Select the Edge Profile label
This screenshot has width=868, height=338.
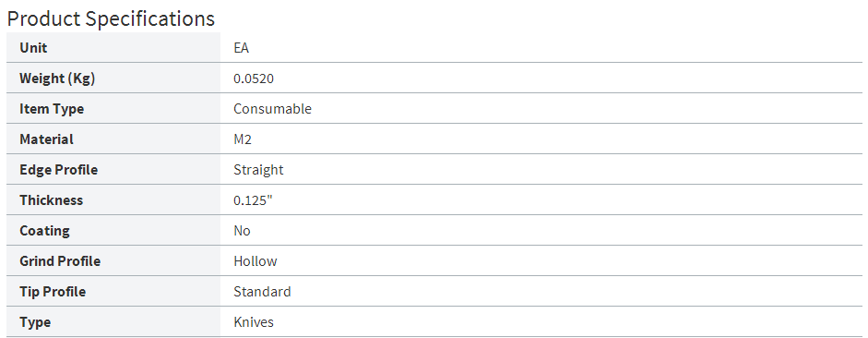point(59,170)
